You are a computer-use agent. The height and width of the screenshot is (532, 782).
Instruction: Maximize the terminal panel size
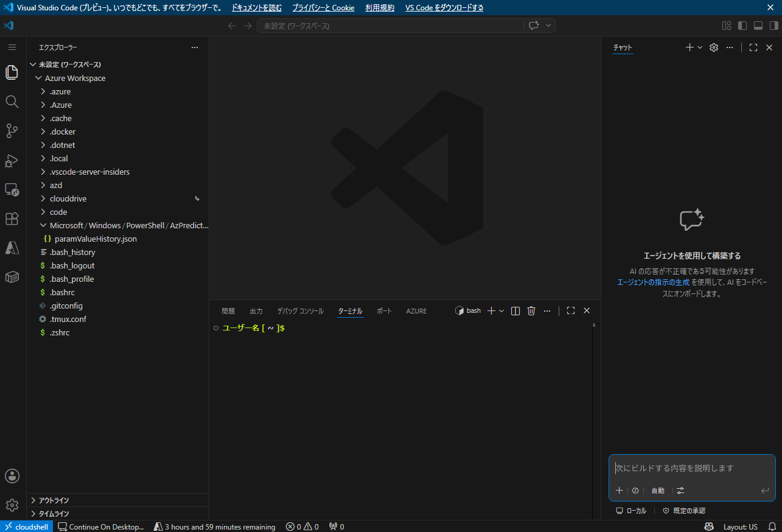click(571, 310)
